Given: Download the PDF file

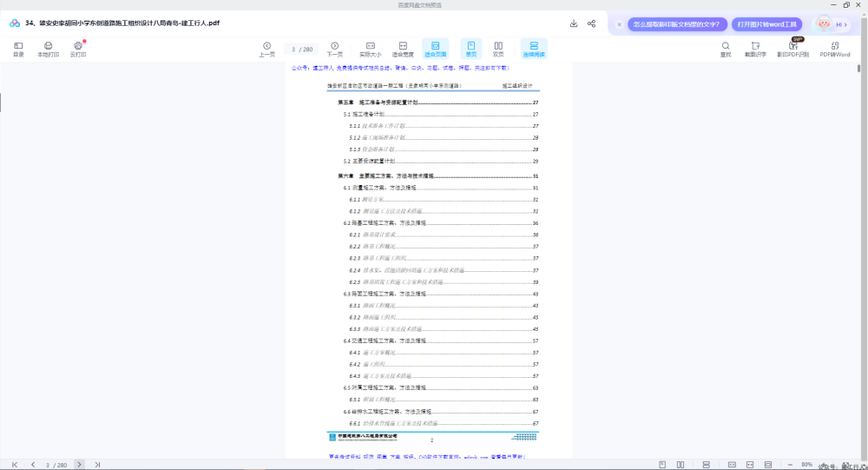Looking at the screenshot, I should click(x=574, y=23).
